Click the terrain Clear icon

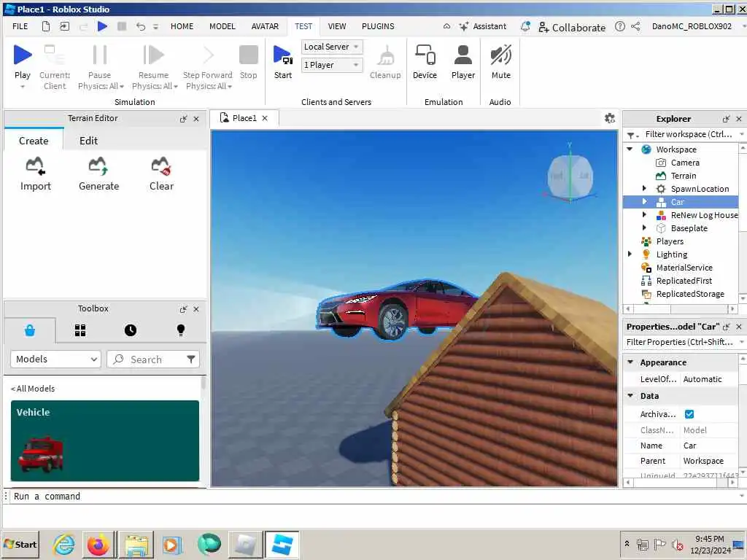(x=161, y=166)
